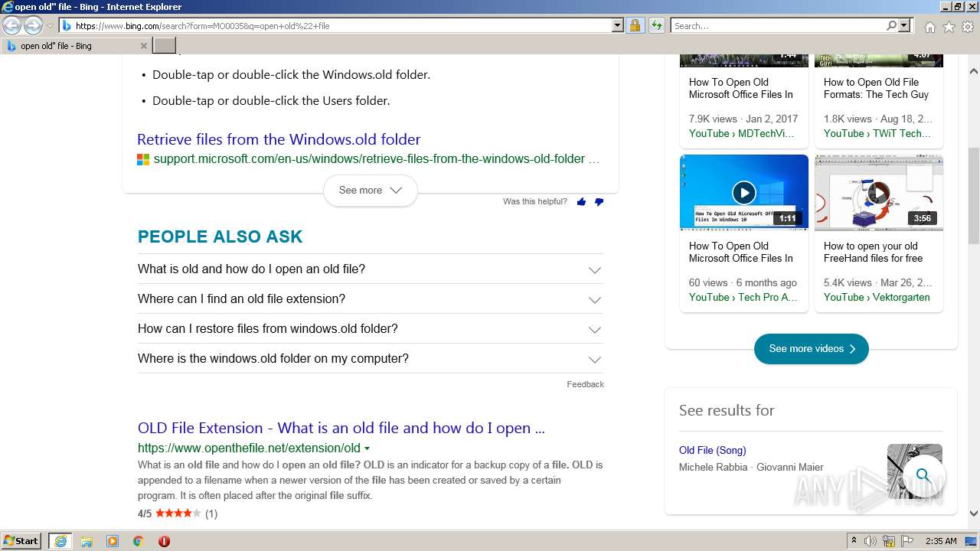Open the volume speaker tray icon
980x551 pixels.
pos(871,541)
